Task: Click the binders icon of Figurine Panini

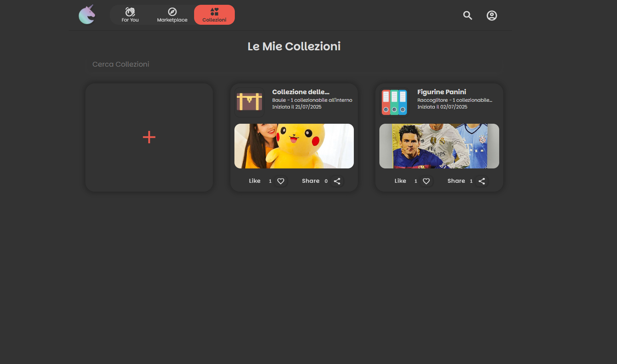Action: point(395,102)
